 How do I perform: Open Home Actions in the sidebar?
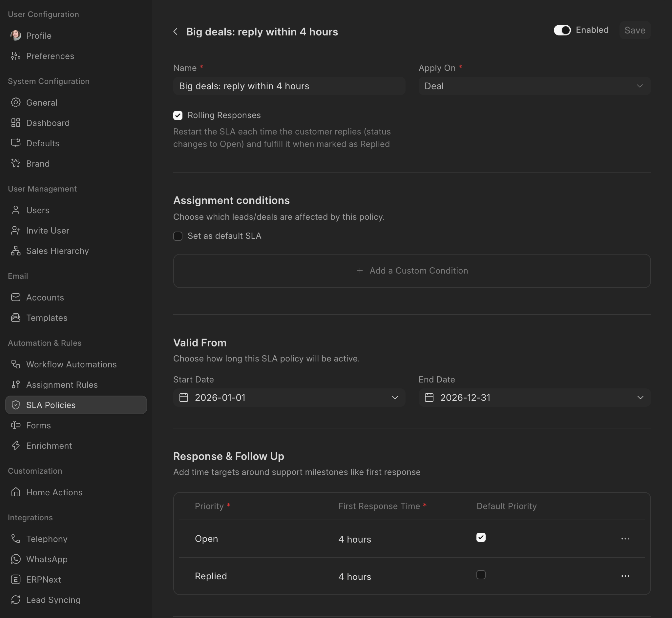click(x=76, y=492)
